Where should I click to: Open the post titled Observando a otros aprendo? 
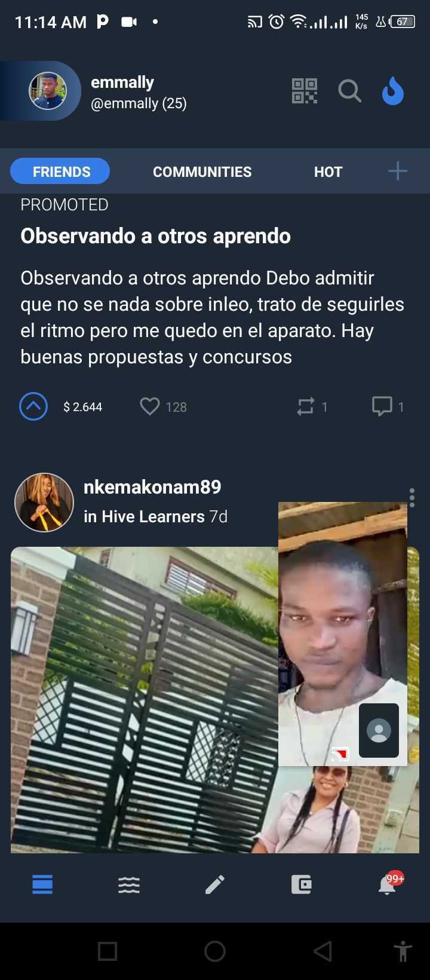(155, 236)
